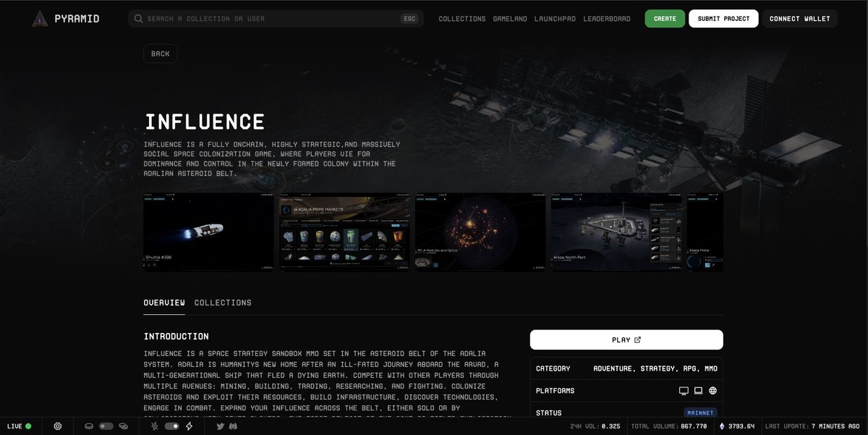Click the Adventure, Strategy, RPG, MMO category text
Image resolution: width=868 pixels, height=435 pixels.
(655, 368)
